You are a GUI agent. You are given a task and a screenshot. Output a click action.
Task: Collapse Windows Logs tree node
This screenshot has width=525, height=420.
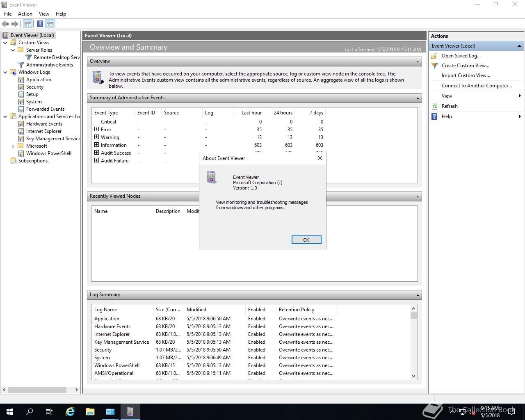[5, 72]
